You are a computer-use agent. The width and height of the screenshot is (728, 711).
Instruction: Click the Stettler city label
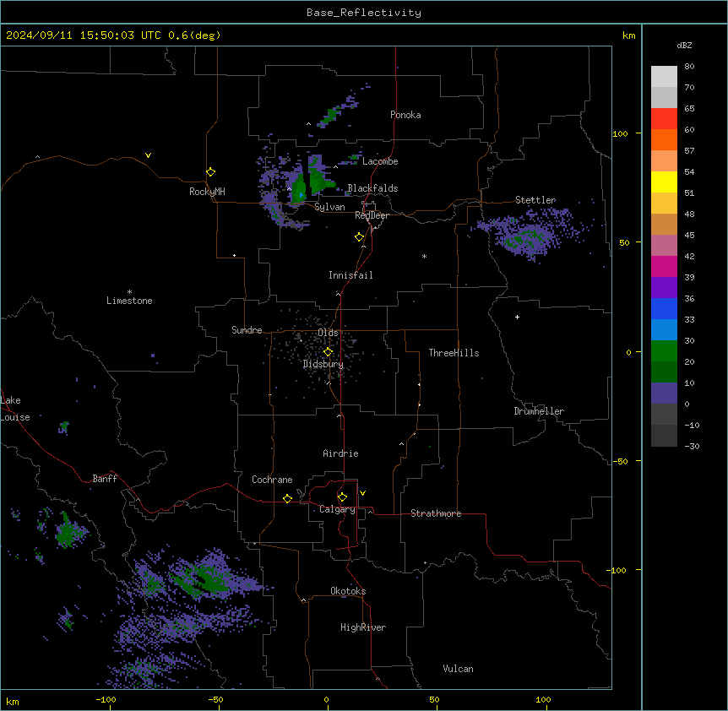tap(535, 200)
